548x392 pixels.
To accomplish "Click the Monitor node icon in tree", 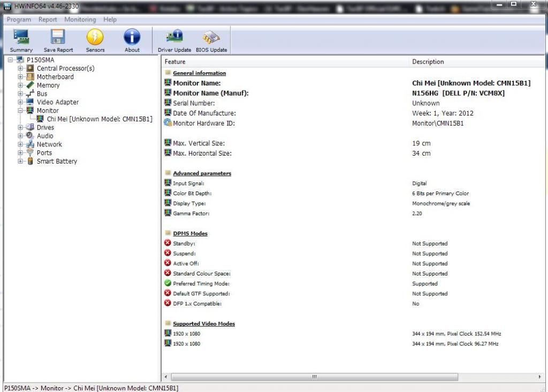I will coord(31,110).
